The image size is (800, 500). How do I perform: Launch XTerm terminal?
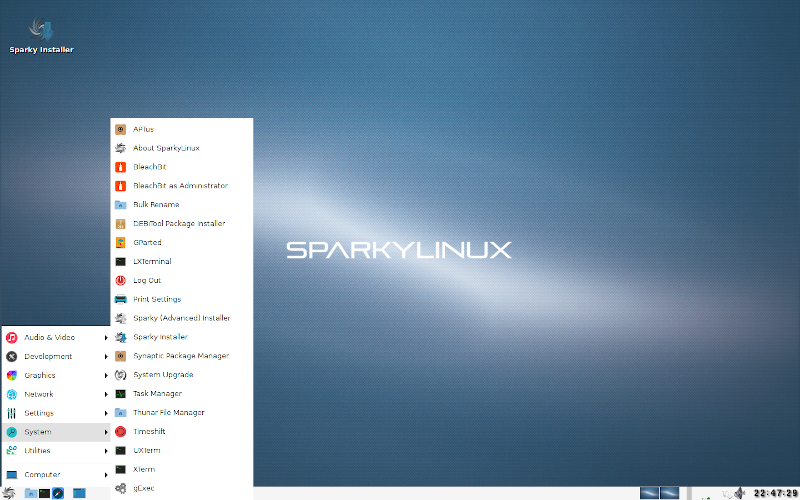pyautogui.click(x=182, y=469)
